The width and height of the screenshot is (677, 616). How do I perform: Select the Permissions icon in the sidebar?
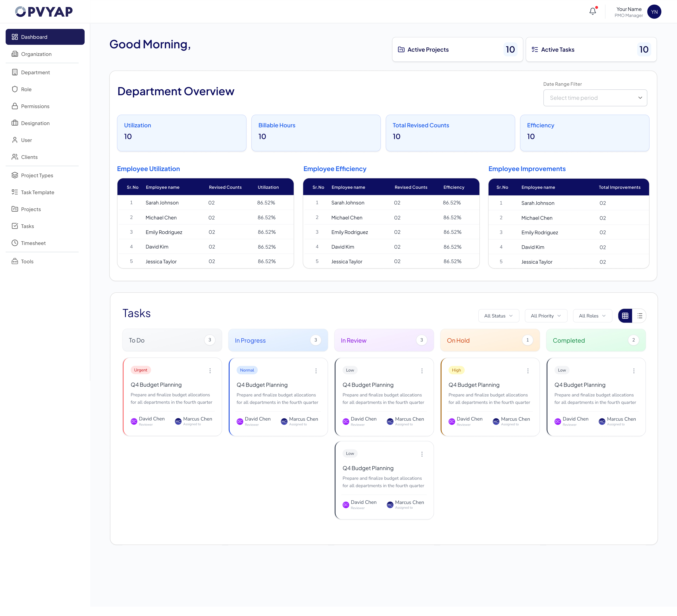pyautogui.click(x=15, y=106)
